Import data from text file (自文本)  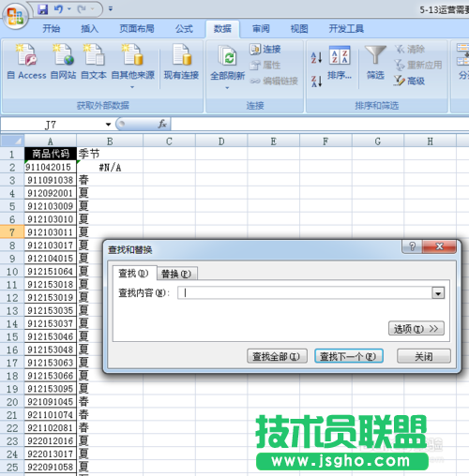tap(94, 62)
